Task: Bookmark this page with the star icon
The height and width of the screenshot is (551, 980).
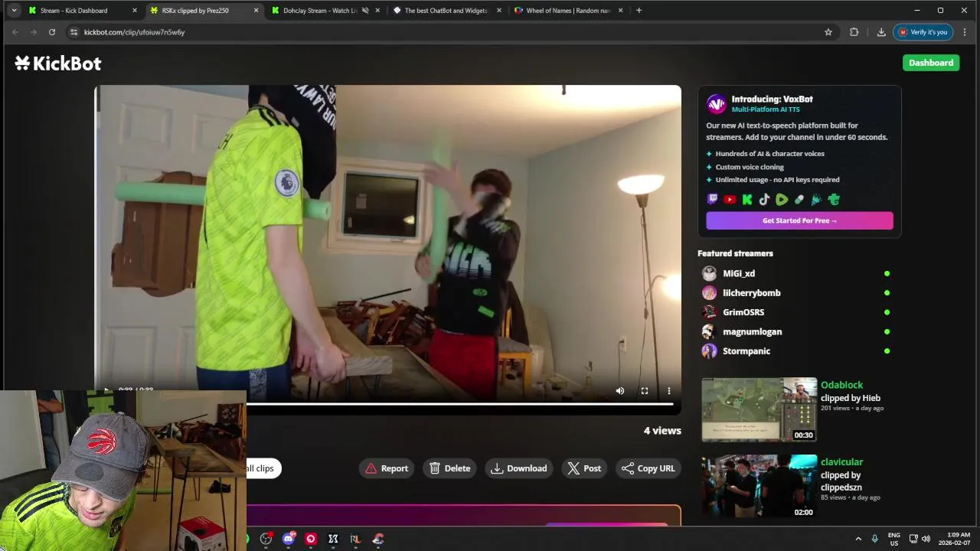Action: tap(828, 32)
